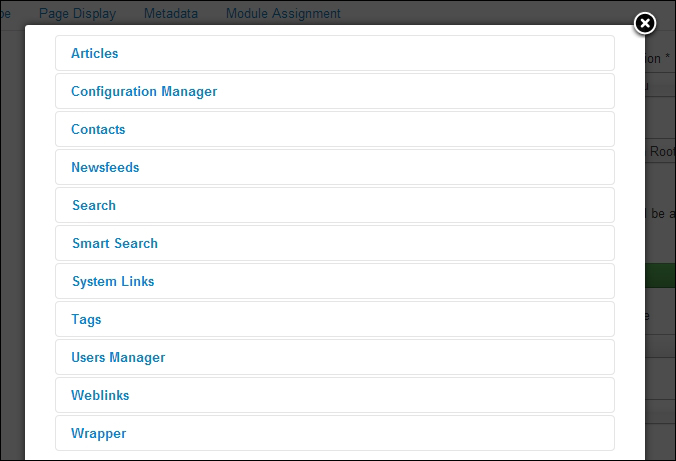Expand the System Links group
The image size is (676, 461).
[x=113, y=281]
